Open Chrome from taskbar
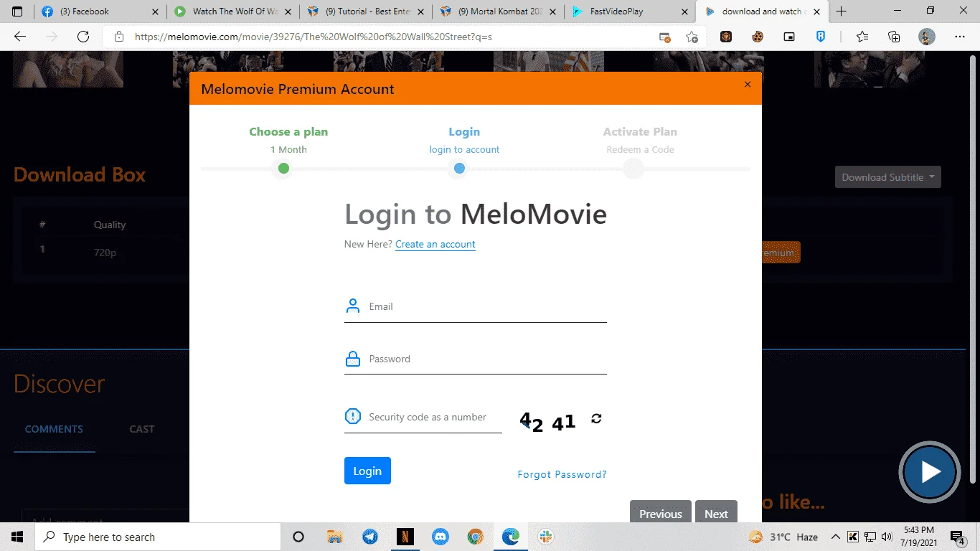The height and width of the screenshot is (551, 980). (475, 537)
